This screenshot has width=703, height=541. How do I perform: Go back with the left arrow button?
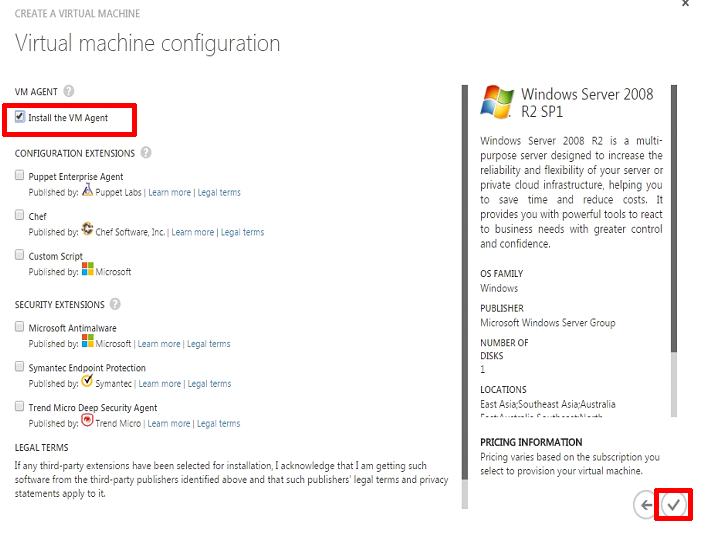tap(645, 505)
